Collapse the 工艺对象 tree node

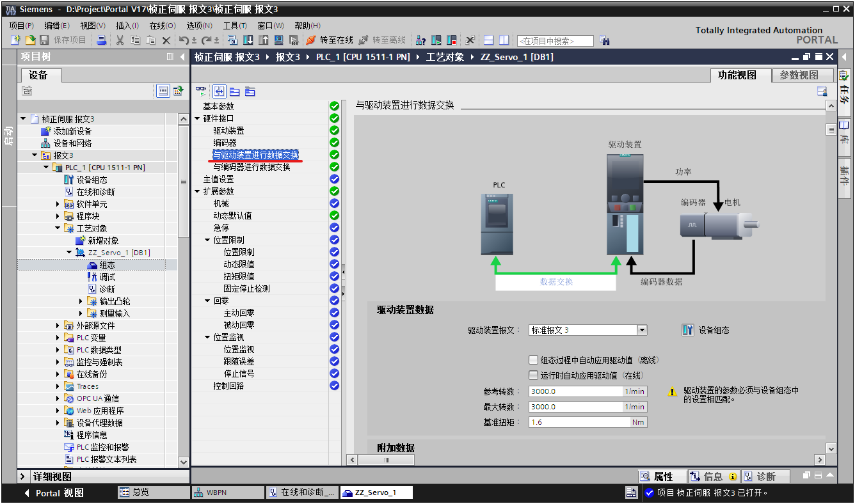(x=58, y=228)
